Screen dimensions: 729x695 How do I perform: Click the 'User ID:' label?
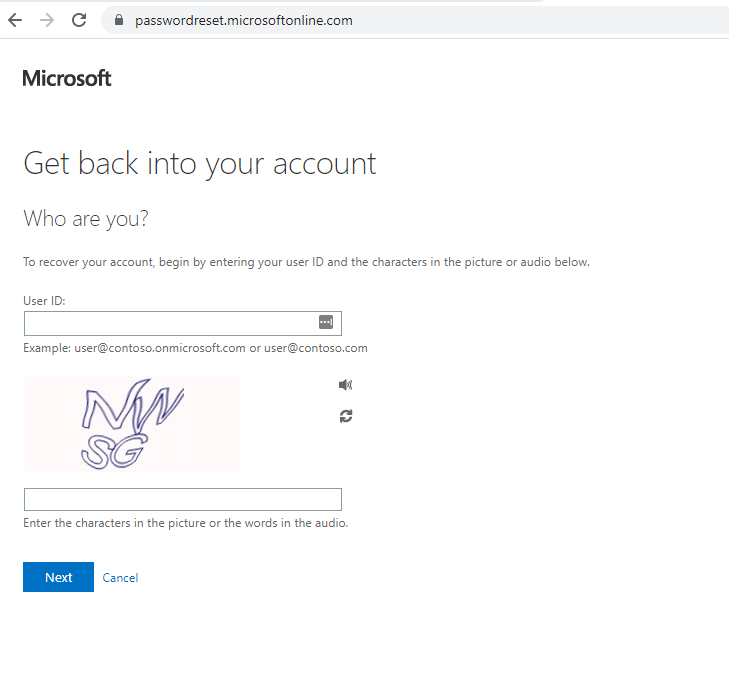coord(44,301)
